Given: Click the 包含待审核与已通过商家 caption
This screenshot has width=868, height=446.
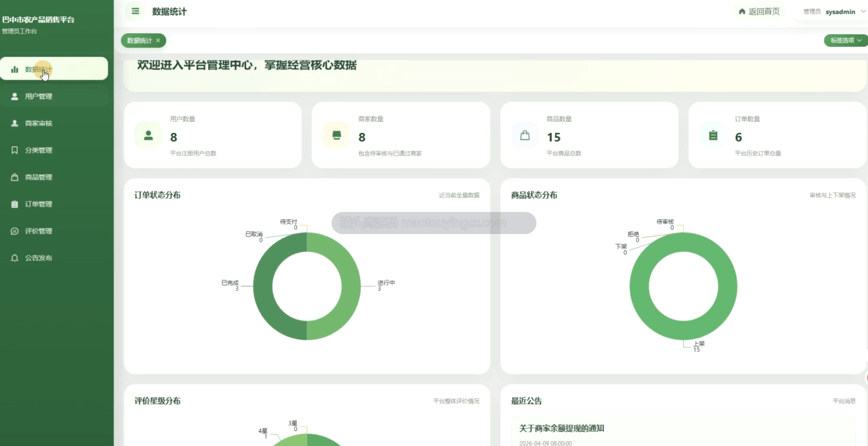Looking at the screenshot, I should [x=390, y=153].
